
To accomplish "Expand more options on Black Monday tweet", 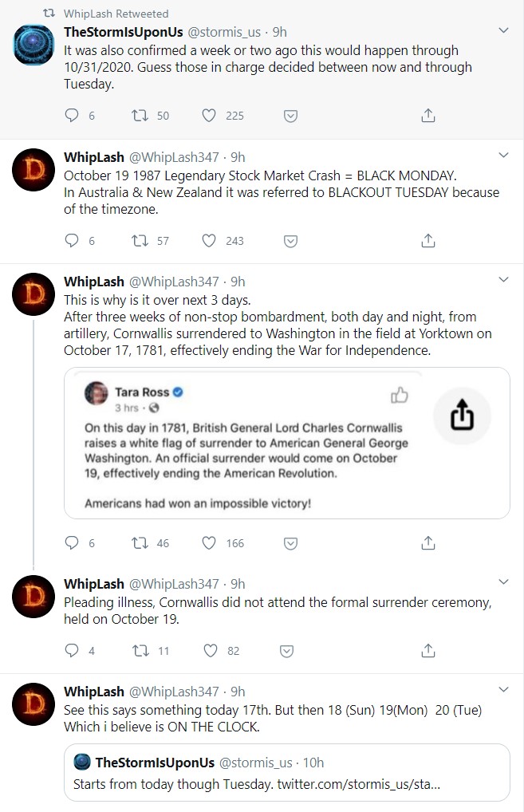I will [503, 156].
